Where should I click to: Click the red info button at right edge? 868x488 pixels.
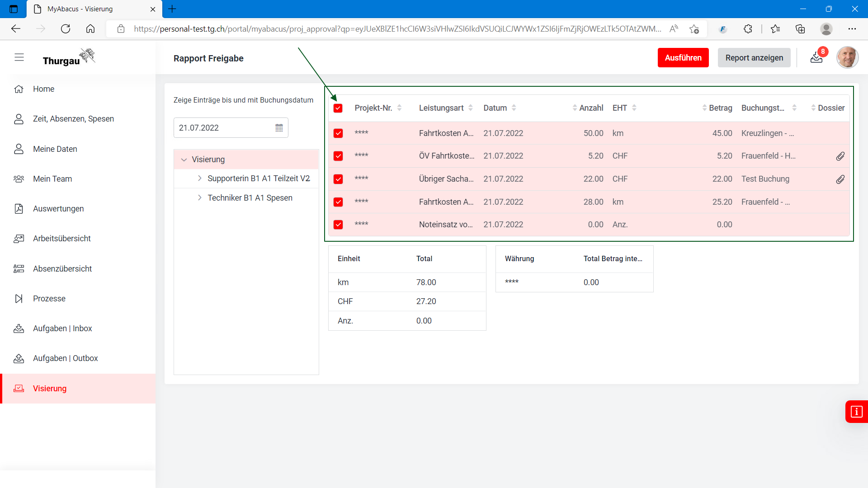[856, 412]
